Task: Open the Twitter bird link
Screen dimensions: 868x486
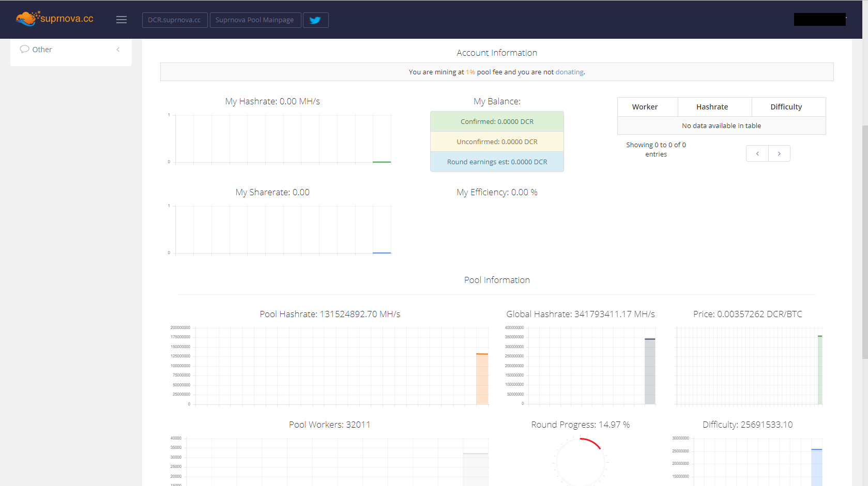Action: pos(315,20)
